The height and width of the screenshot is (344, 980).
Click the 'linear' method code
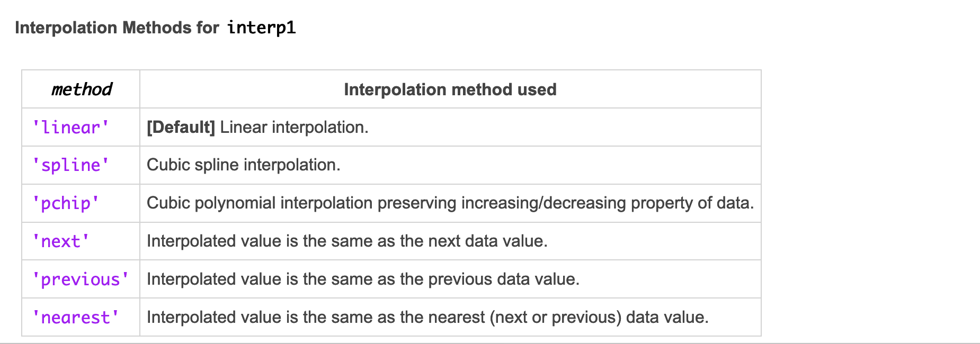click(x=70, y=128)
